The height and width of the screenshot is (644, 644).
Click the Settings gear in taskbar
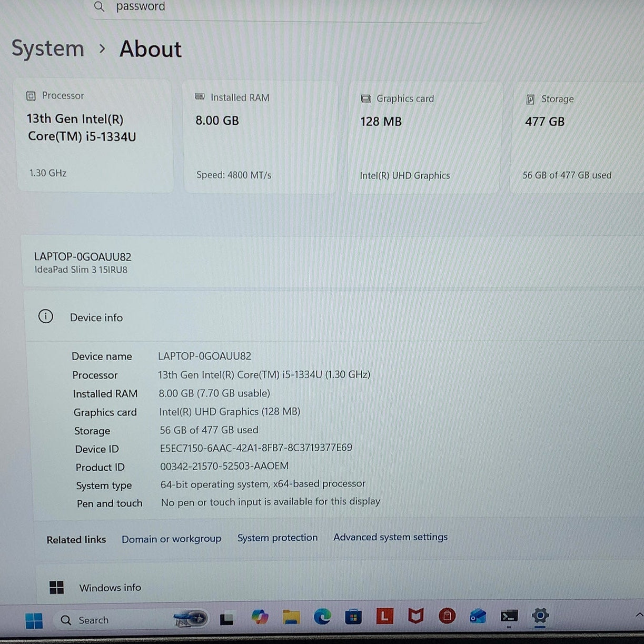(x=540, y=615)
